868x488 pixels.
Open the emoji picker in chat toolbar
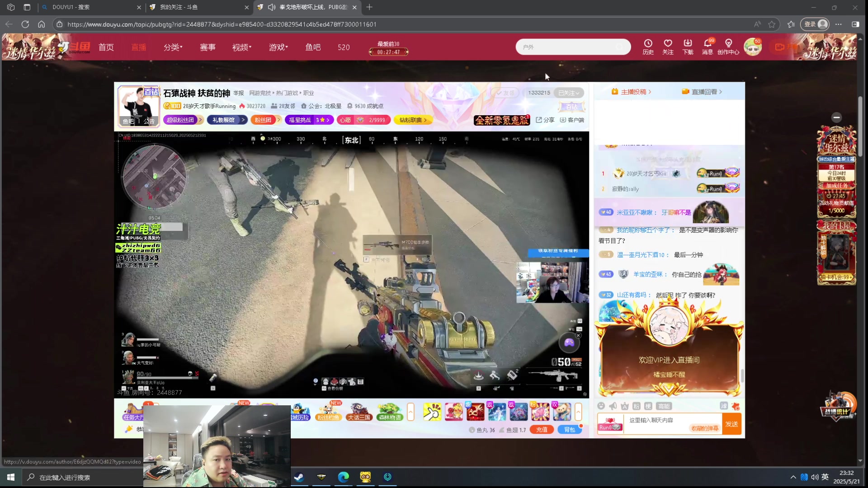(601, 406)
